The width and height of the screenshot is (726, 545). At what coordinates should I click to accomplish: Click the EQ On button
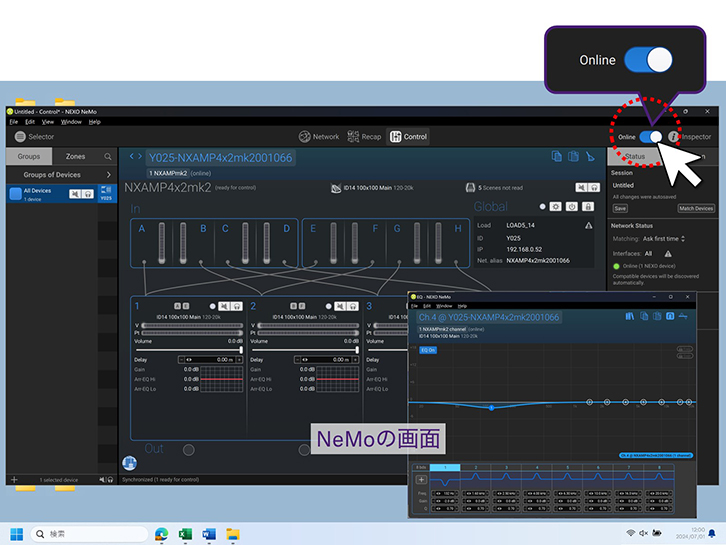427,351
